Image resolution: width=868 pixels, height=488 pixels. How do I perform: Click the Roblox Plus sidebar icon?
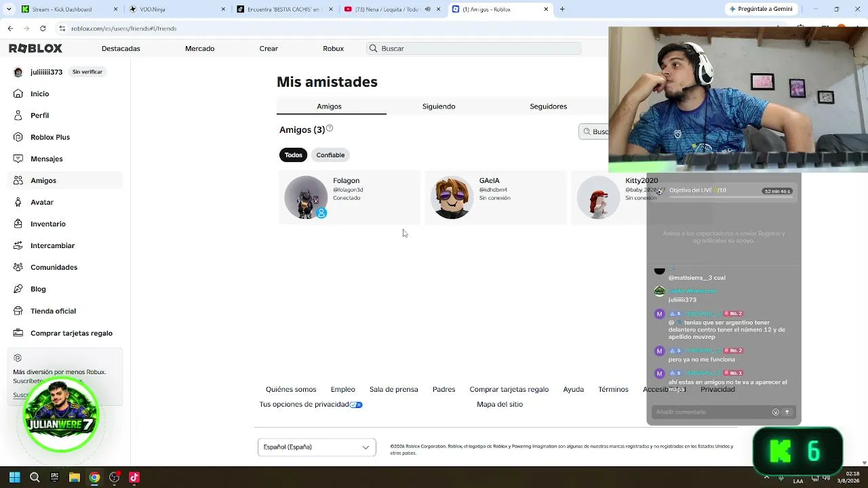point(18,137)
